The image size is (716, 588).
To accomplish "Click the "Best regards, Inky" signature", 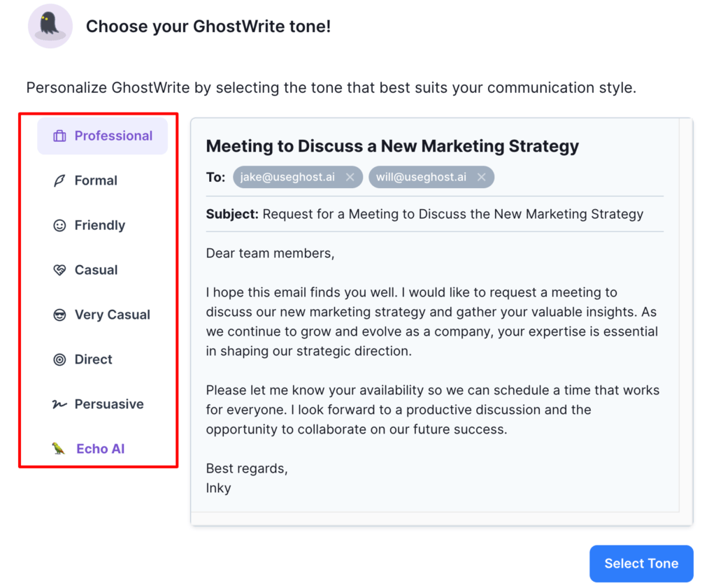I will (246, 478).
